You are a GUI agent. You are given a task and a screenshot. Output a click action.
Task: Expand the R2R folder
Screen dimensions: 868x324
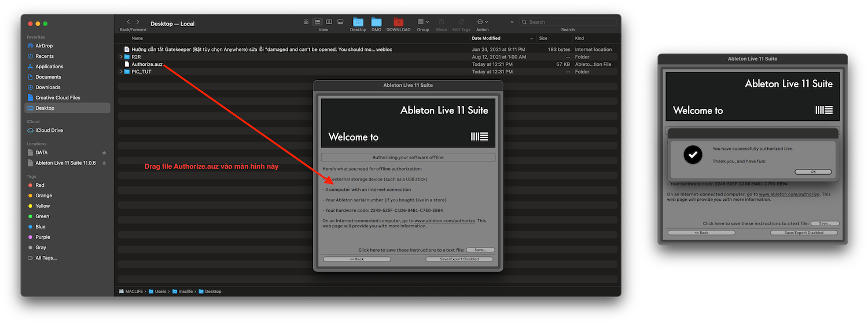[121, 57]
